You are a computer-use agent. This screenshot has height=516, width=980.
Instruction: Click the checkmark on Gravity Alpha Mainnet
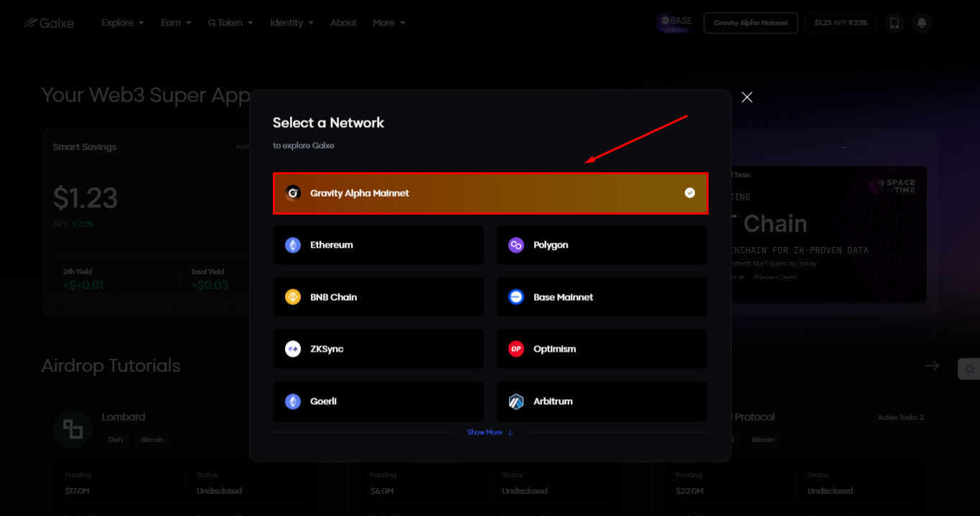pos(690,193)
